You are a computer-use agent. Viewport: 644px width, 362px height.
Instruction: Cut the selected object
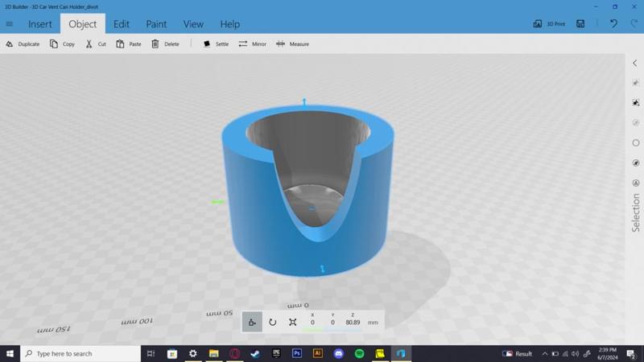[x=96, y=44]
